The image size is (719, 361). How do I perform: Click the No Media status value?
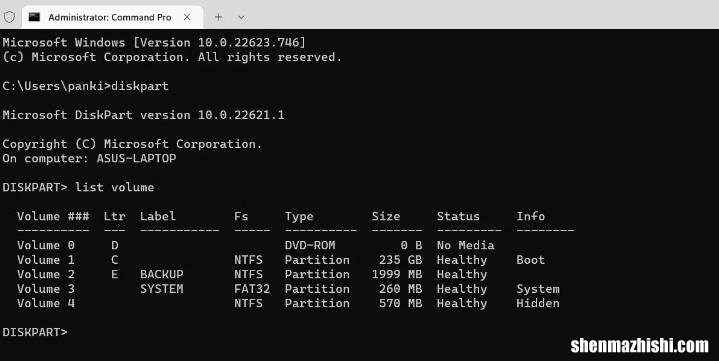[x=465, y=245]
